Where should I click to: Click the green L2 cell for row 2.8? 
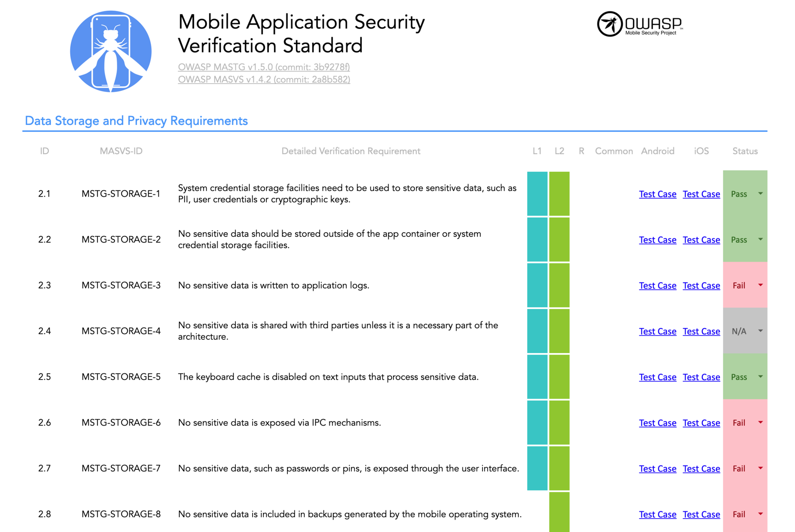[x=559, y=512]
